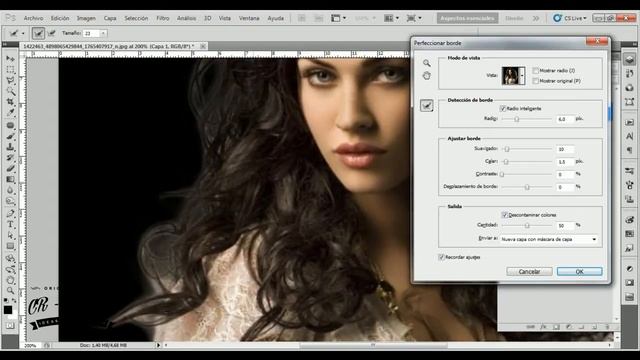Select the Aspectos esenciales workspace button
Viewport: 640px width, 360px height.
coord(467,18)
